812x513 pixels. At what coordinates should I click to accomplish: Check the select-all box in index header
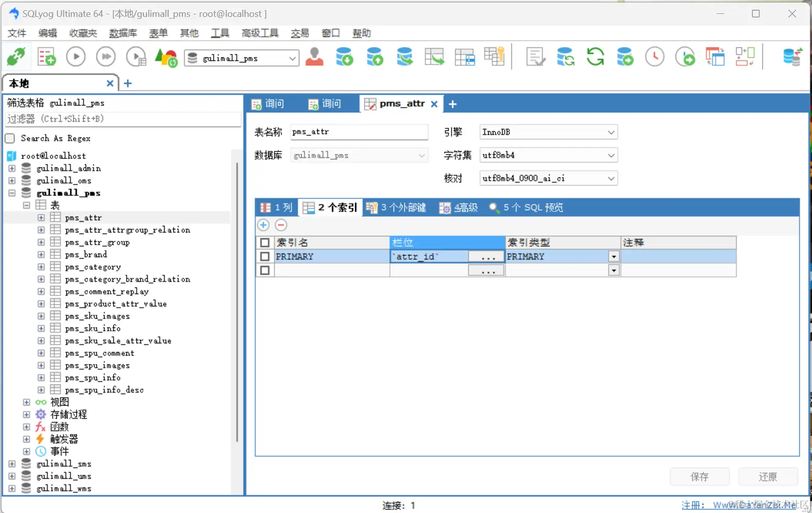(x=265, y=243)
